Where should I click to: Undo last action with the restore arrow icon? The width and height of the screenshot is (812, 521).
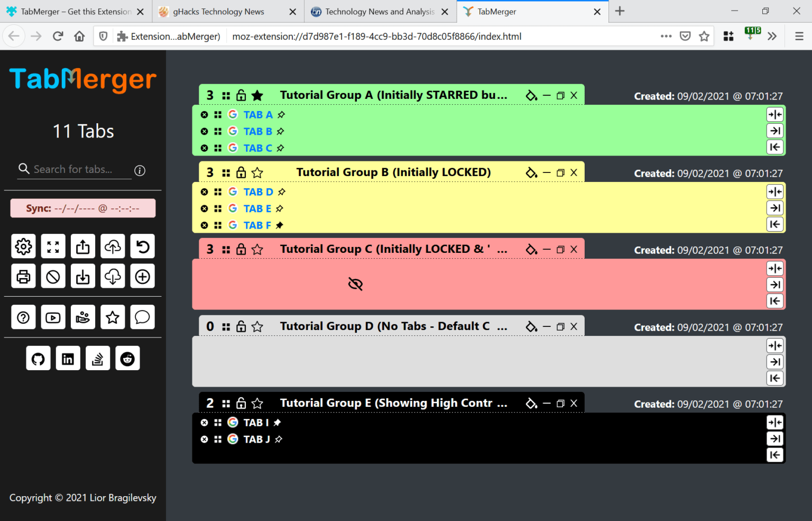pyautogui.click(x=142, y=246)
